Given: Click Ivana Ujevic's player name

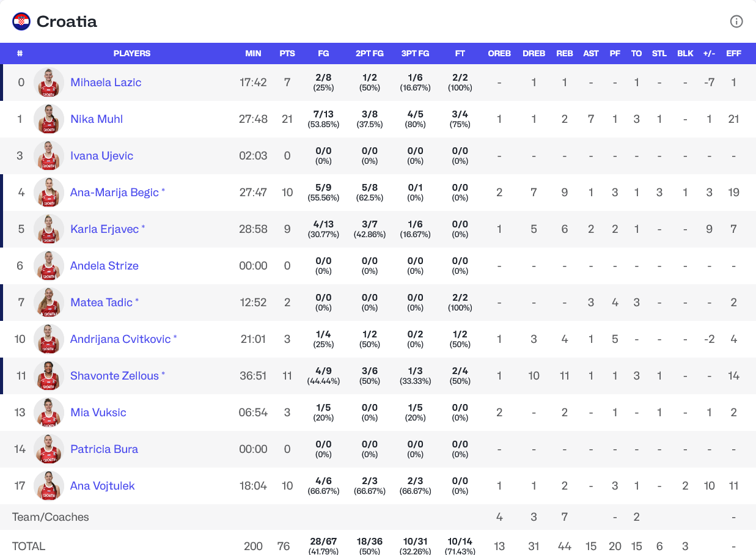Looking at the screenshot, I should (101, 156).
